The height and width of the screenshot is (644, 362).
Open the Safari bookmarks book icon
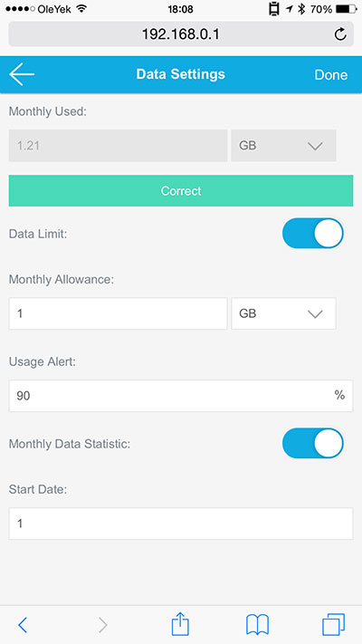coord(257,625)
